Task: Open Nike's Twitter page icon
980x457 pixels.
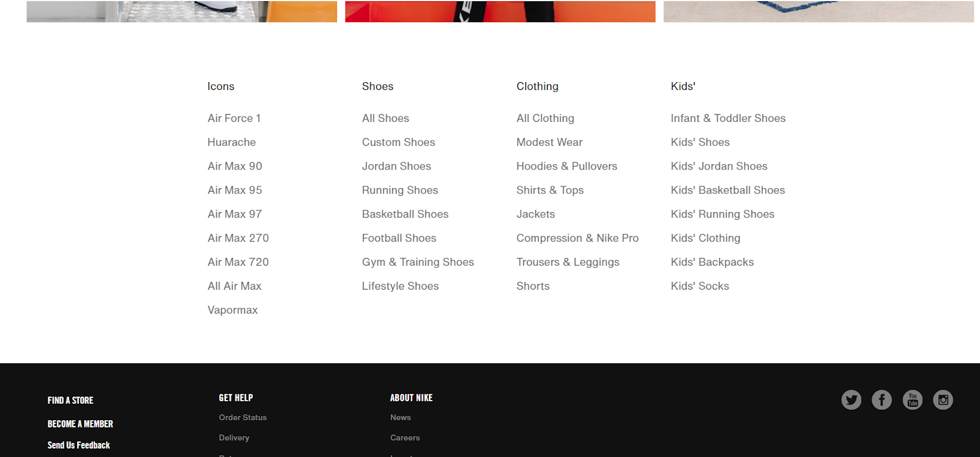Action: click(851, 400)
